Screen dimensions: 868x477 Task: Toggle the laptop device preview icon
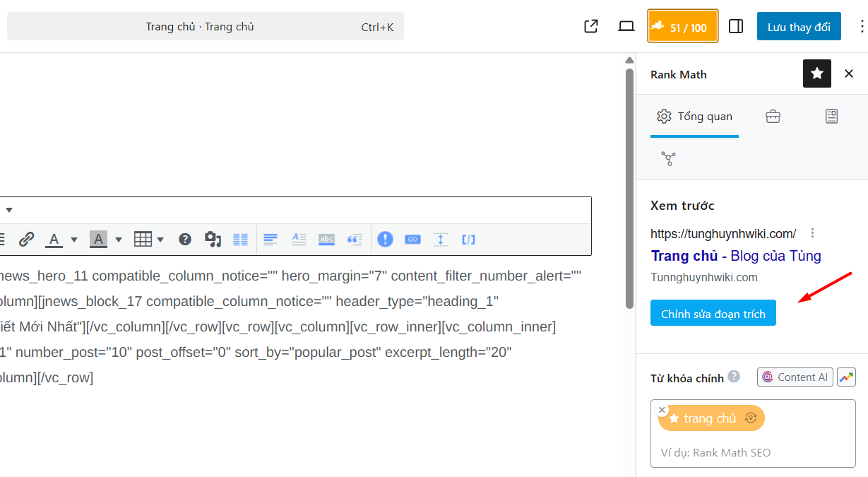pyautogui.click(x=626, y=27)
